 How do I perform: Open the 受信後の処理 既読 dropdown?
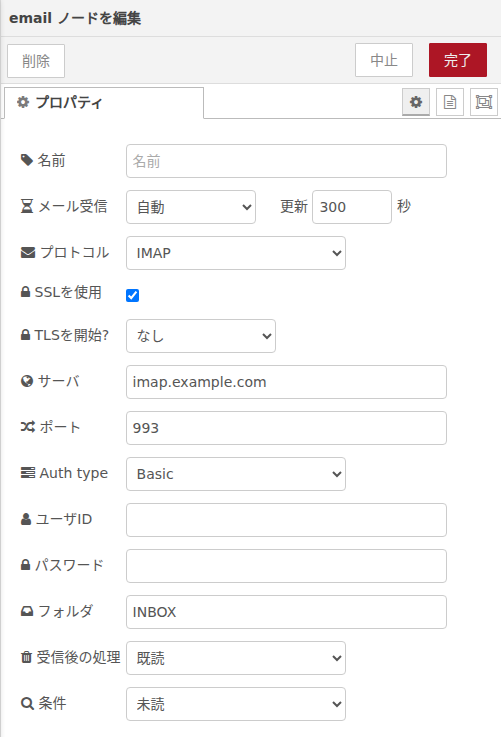[x=236, y=658]
